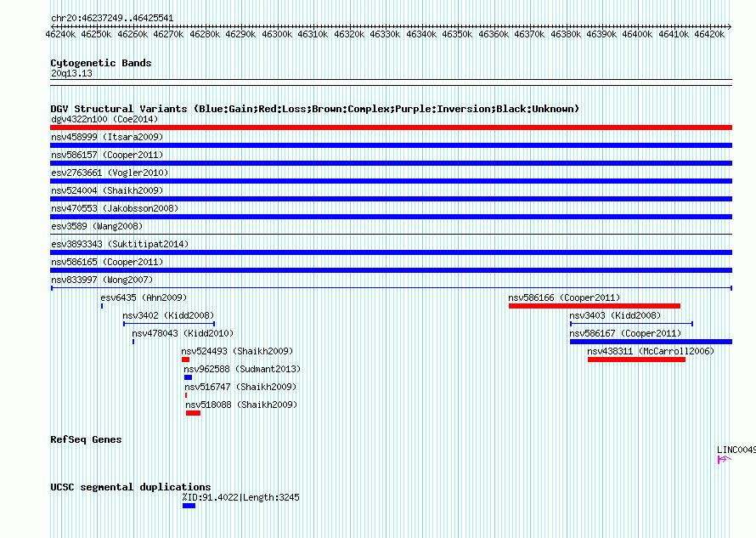Click the 46300k ruler tick label
Screen dimensions: 756x538
pos(277,34)
